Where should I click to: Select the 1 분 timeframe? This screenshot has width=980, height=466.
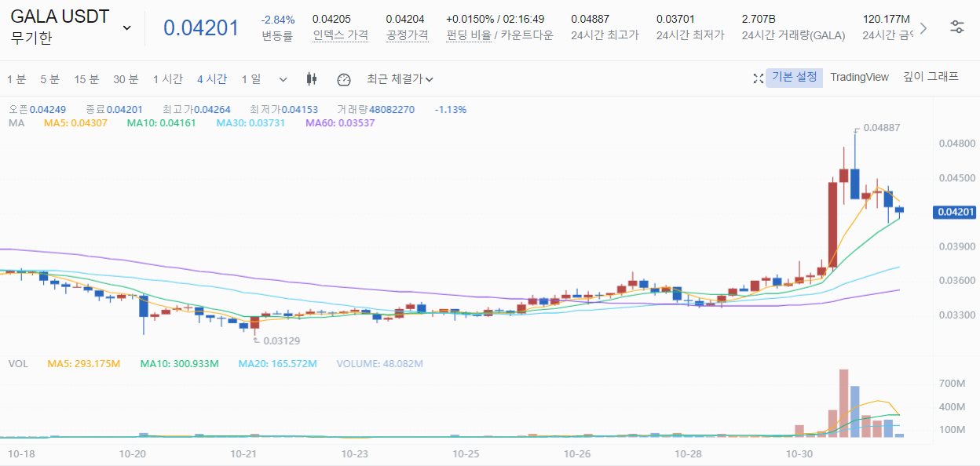pos(16,78)
